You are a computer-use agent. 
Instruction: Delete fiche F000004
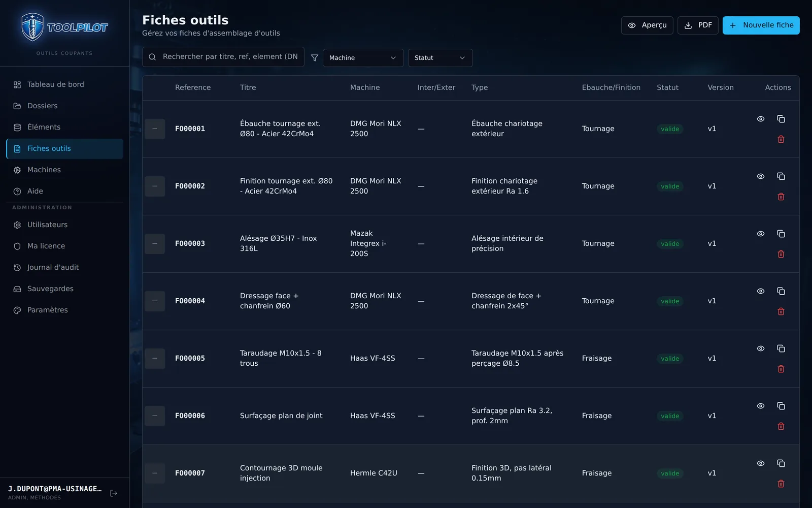[781, 311]
